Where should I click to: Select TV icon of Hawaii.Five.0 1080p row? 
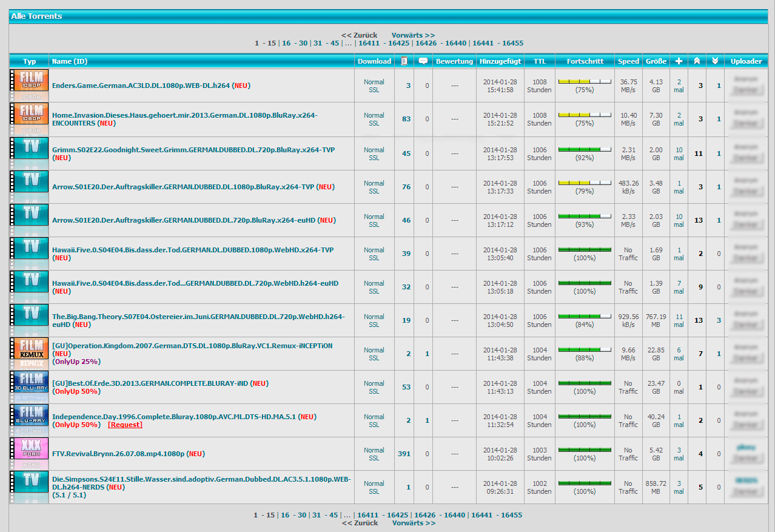[29, 254]
